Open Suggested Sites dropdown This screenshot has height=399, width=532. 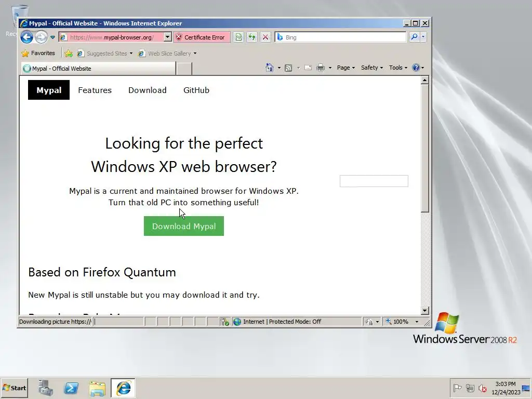pos(104,54)
